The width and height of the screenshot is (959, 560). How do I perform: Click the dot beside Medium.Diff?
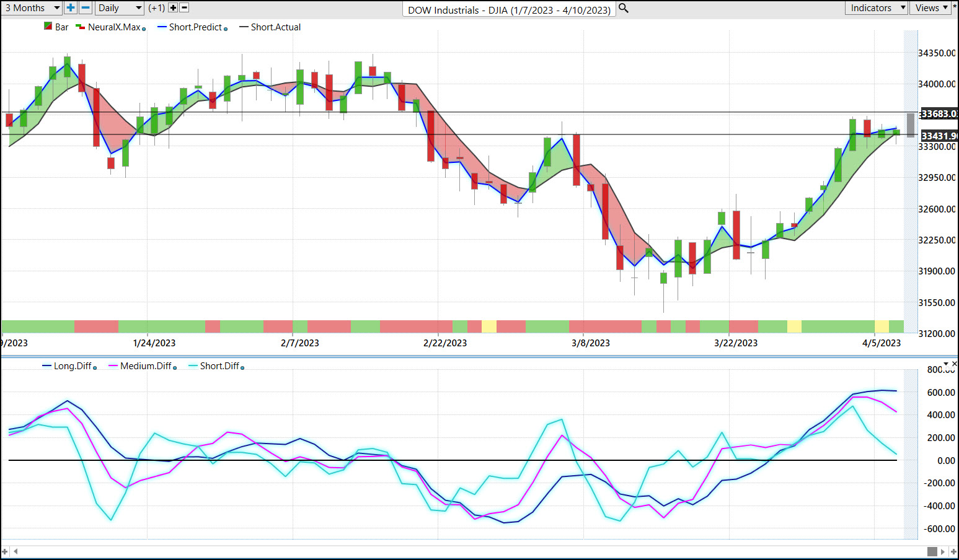(175, 367)
